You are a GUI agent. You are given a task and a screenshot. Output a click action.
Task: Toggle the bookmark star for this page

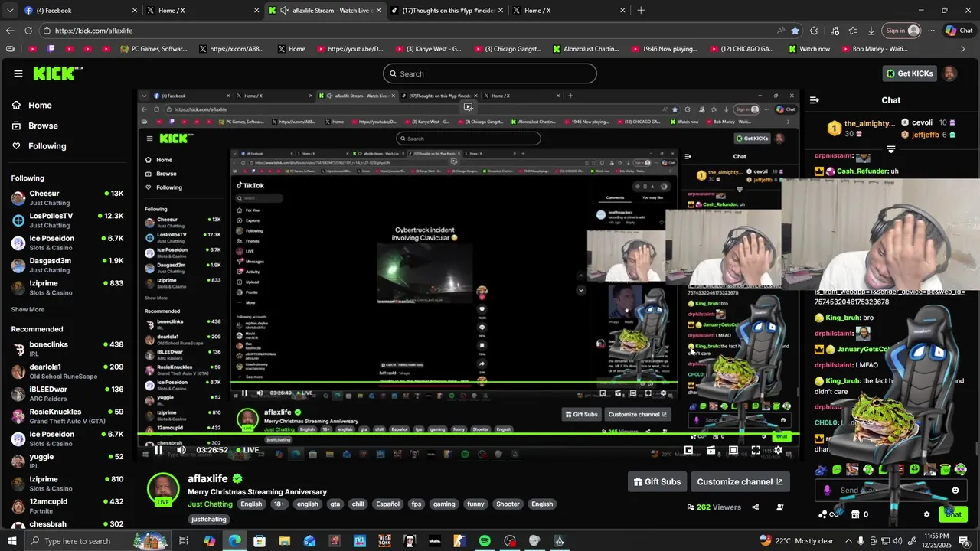click(795, 31)
